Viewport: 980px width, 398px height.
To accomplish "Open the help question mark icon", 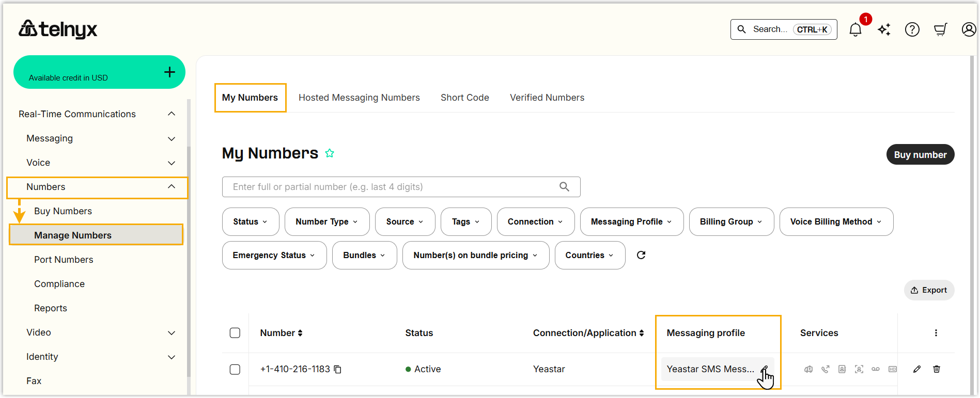I will (912, 30).
